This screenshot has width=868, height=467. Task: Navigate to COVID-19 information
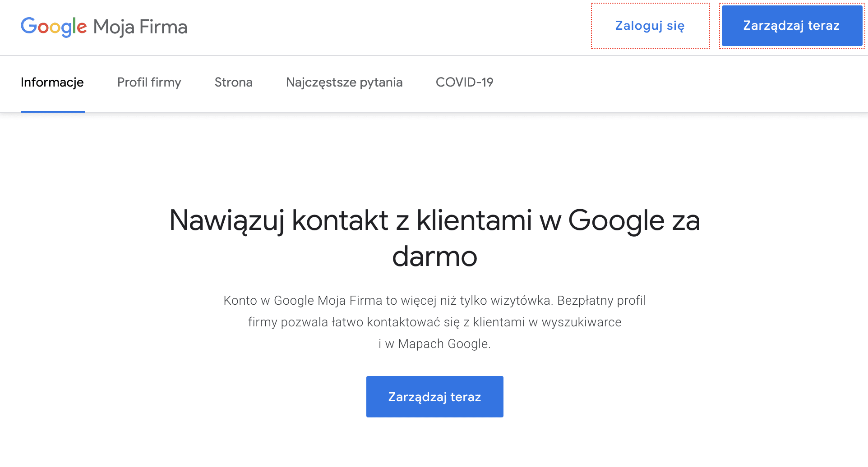[465, 82]
